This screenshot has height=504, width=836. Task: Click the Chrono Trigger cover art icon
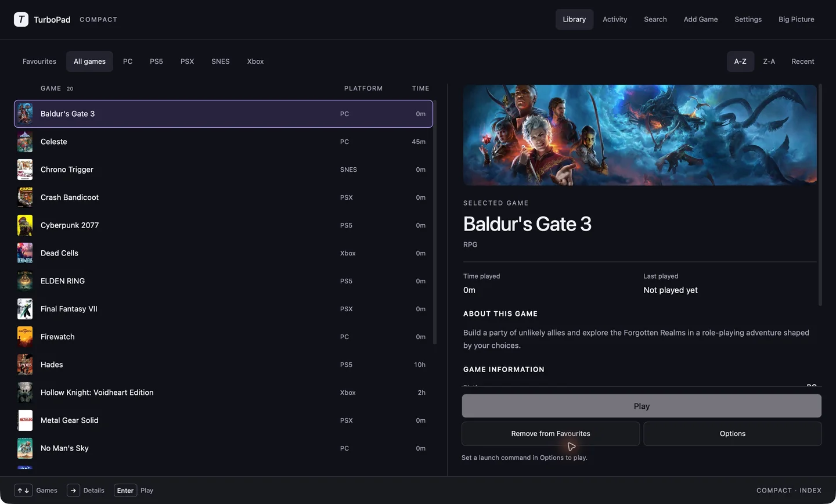click(x=25, y=170)
